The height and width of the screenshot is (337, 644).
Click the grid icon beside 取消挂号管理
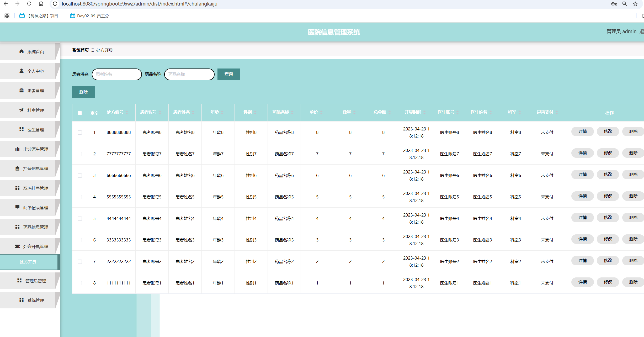click(17, 188)
